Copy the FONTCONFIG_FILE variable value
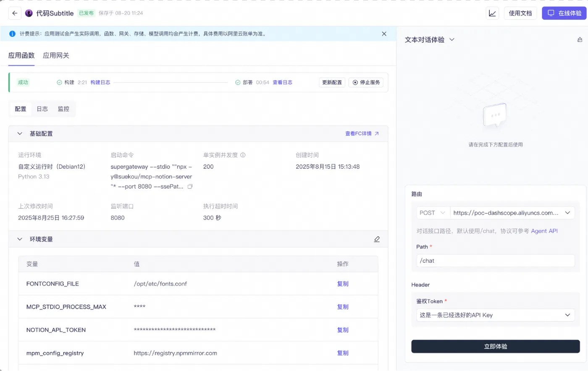588x371 pixels. tap(343, 284)
